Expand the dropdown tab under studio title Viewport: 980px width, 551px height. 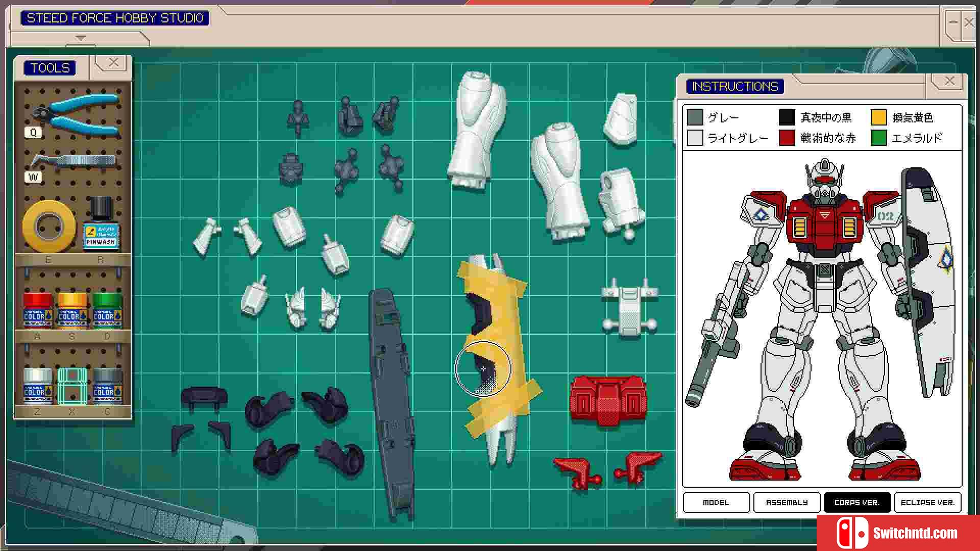point(80,38)
